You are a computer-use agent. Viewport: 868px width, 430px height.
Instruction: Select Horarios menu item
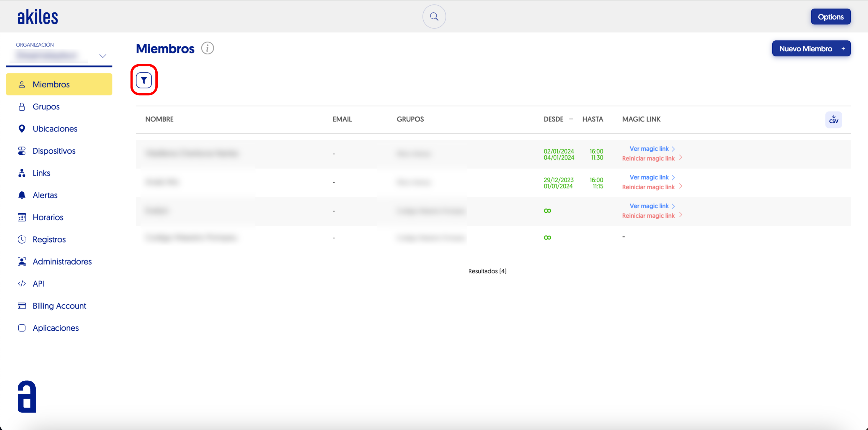(48, 217)
